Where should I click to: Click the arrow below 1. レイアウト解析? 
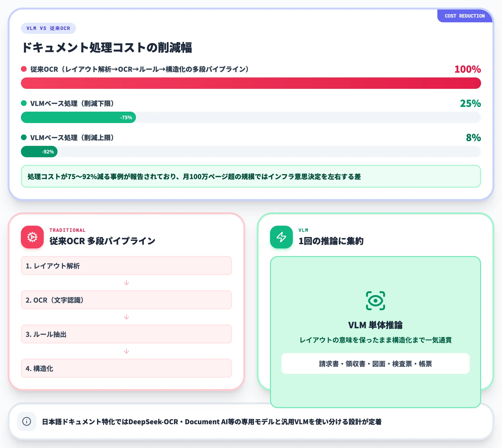pyautogui.click(x=126, y=283)
